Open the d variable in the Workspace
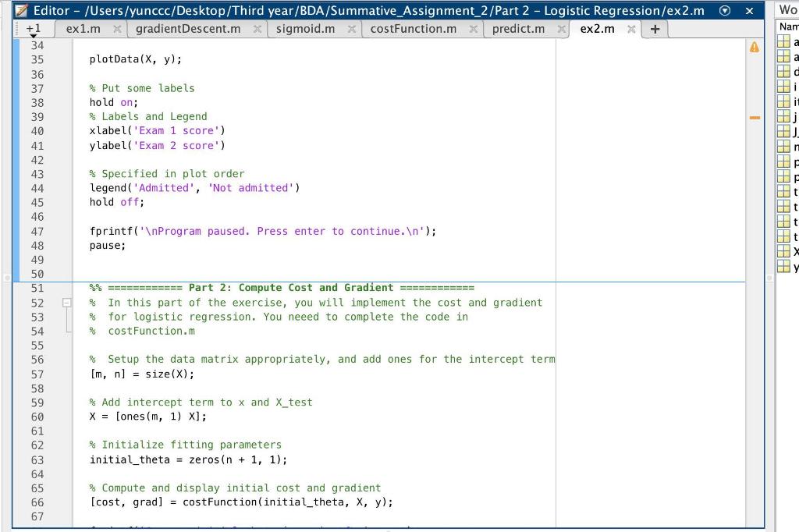 [x=784, y=72]
